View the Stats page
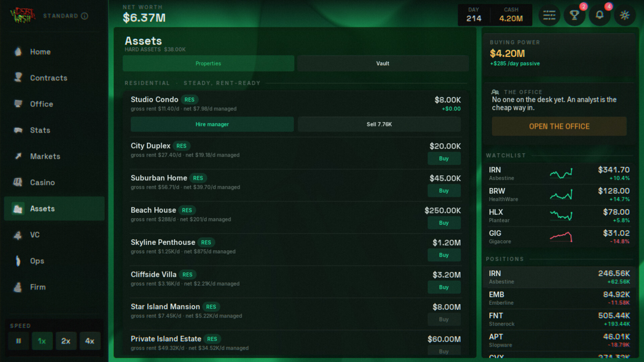This screenshot has height=362, width=644. (x=54, y=130)
